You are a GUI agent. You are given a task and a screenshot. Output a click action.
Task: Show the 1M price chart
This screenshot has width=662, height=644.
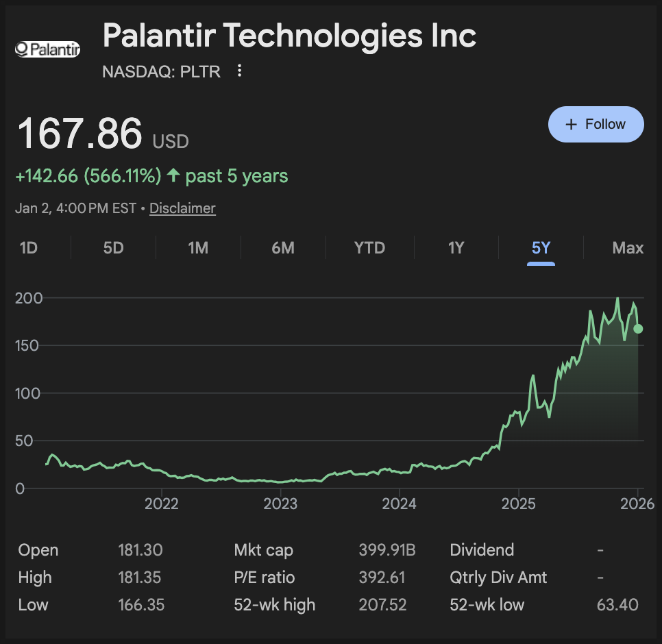198,247
